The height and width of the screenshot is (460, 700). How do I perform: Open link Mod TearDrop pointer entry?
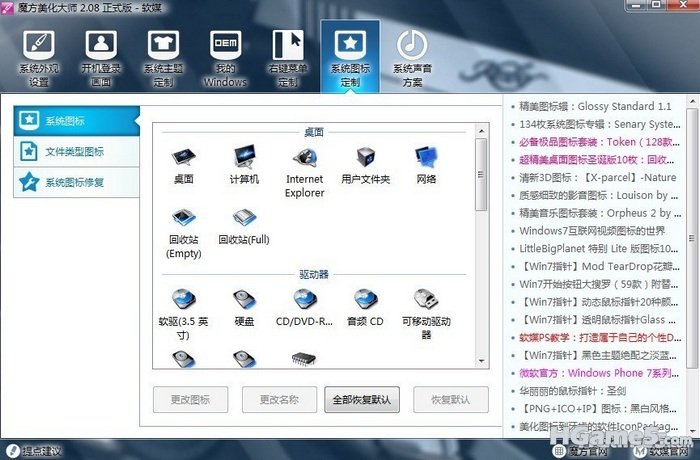pos(600,267)
